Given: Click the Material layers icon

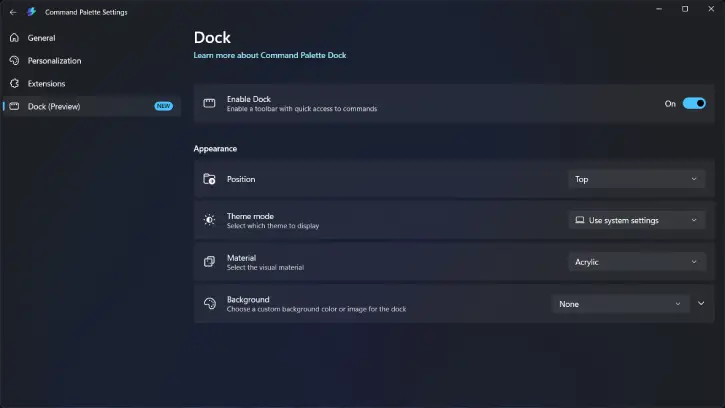Looking at the screenshot, I should click(209, 262).
